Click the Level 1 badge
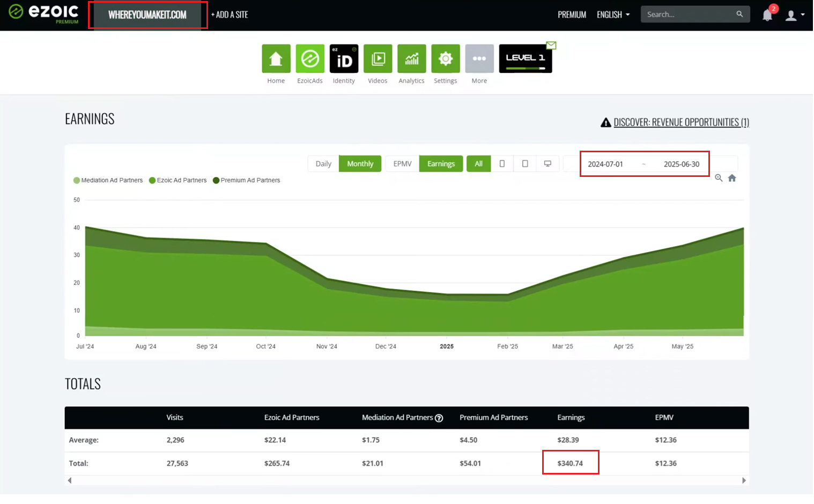This screenshot has height=504, width=814. click(526, 58)
